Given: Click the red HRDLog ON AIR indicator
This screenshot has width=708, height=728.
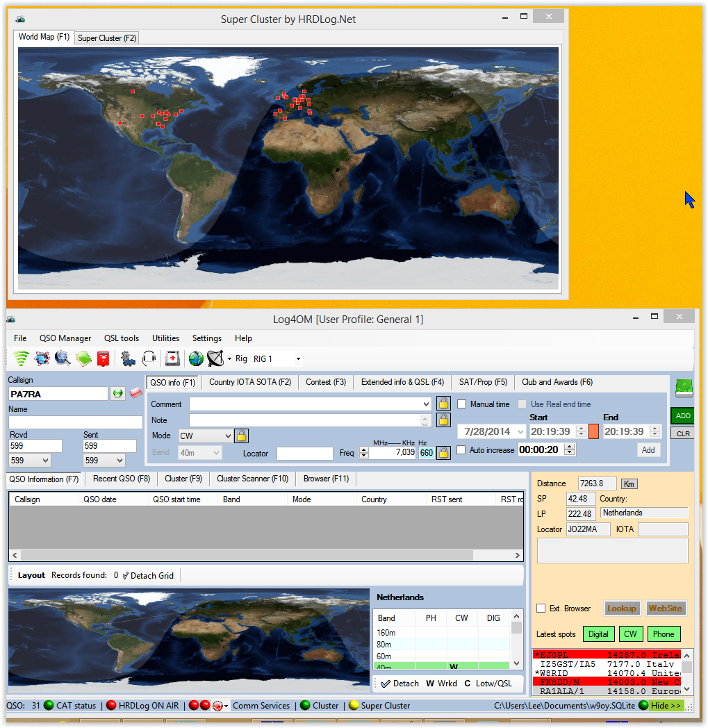Looking at the screenshot, I should [x=111, y=705].
